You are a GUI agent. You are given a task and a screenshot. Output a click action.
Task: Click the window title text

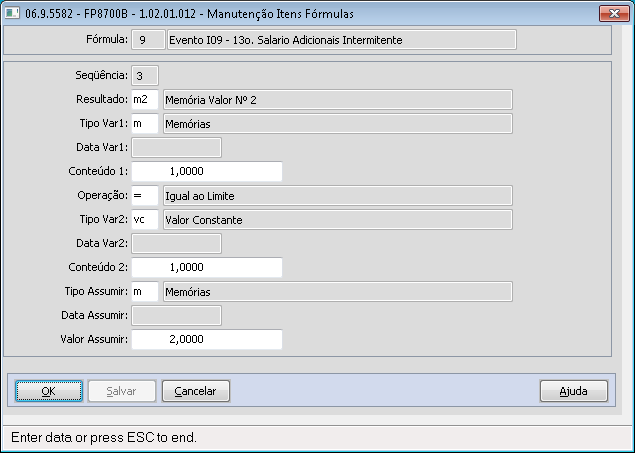[189, 14]
